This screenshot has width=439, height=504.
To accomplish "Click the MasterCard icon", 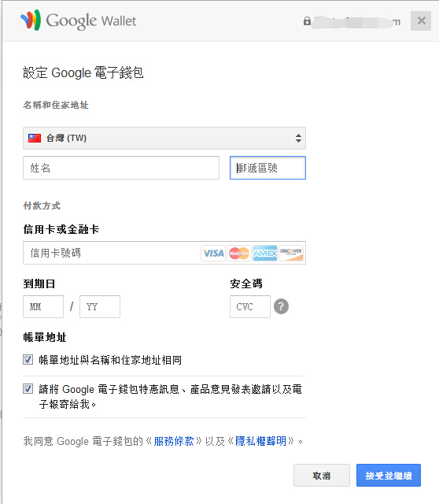I will [x=239, y=254].
